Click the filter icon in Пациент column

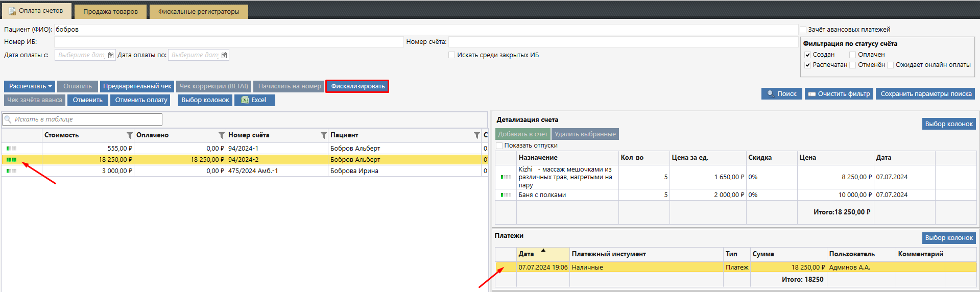476,135
